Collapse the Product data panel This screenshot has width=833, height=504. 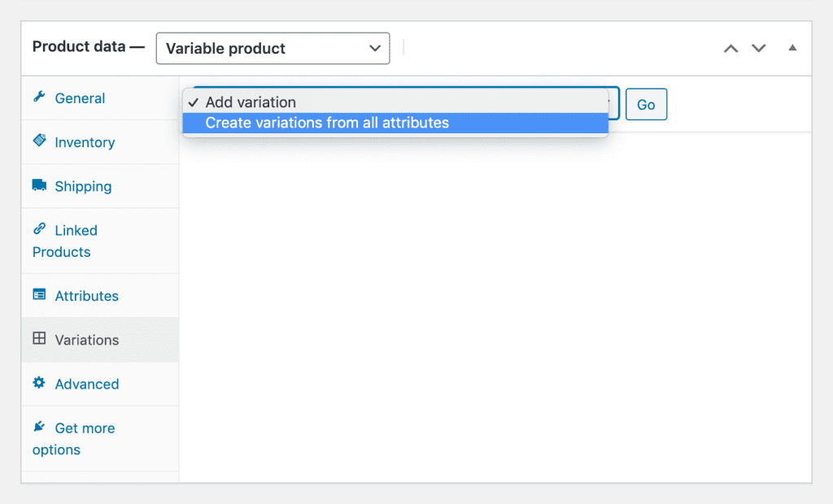pyautogui.click(x=792, y=48)
